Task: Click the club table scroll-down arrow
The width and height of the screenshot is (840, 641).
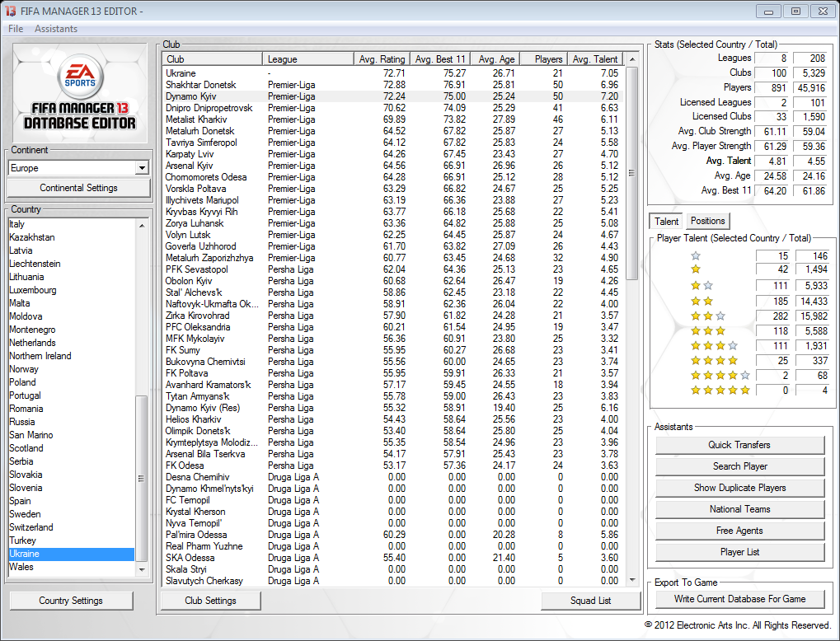Action: (x=632, y=580)
